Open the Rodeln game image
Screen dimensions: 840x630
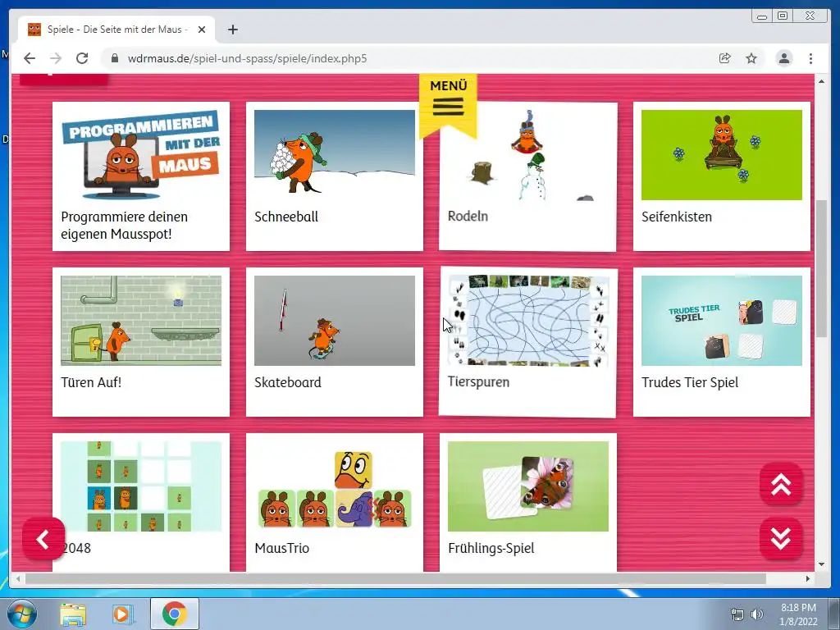(x=527, y=154)
